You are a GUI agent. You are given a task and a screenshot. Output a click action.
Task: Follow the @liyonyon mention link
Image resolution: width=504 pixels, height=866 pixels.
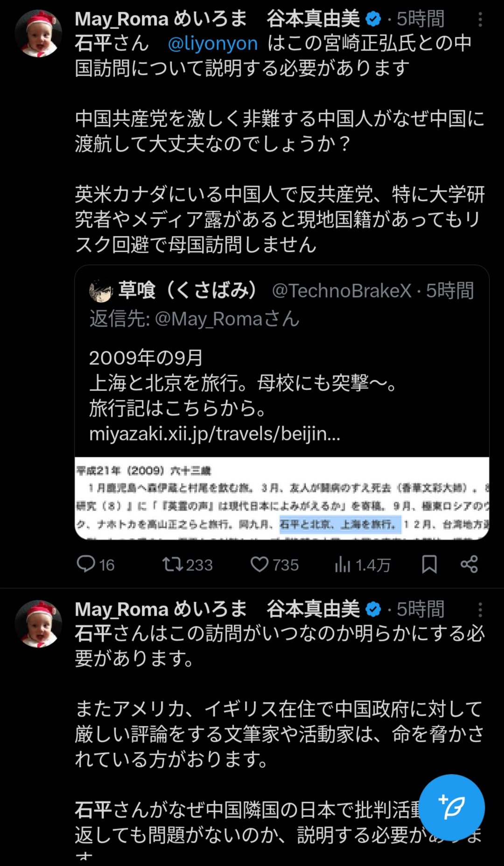coord(212,43)
